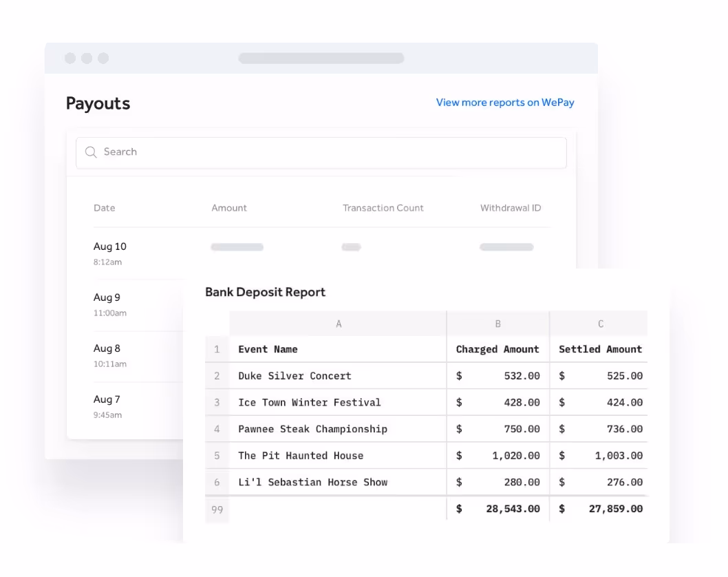
Task: Select the Aug 9 payout row
Action: (138, 305)
